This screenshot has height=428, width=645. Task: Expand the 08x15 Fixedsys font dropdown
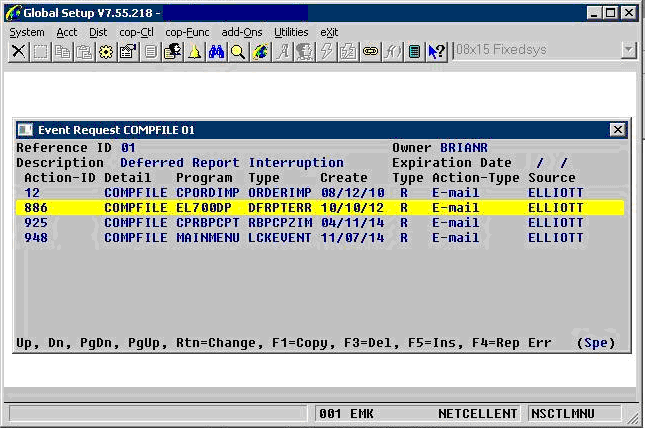(x=628, y=50)
